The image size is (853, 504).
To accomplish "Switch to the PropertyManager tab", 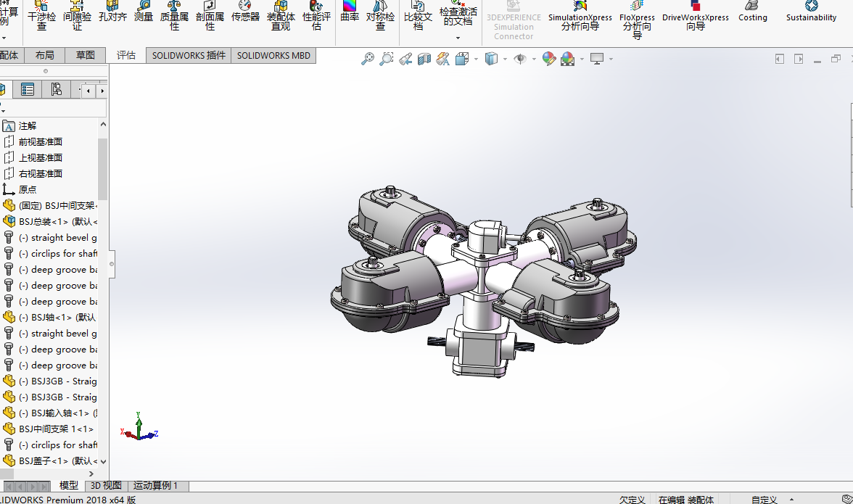I will point(28,89).
